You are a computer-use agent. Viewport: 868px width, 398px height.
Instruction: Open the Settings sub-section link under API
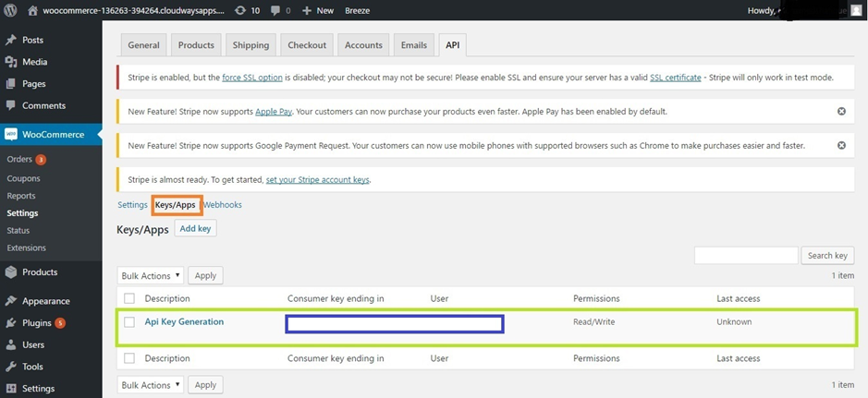132,204
